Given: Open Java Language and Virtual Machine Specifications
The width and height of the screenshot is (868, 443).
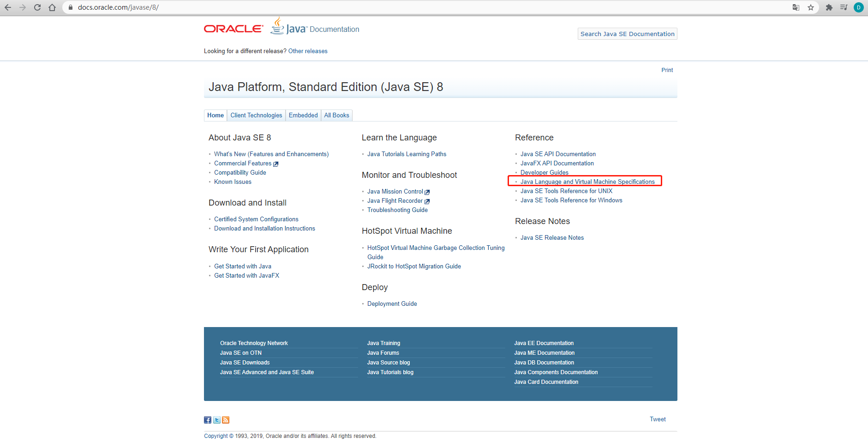Looking at the screenshot, I should tap(587, 182).
